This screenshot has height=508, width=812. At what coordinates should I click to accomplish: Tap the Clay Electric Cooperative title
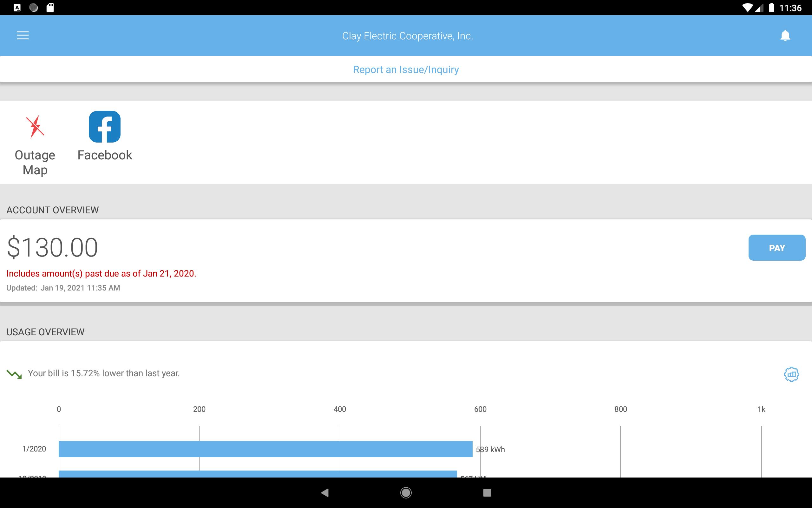point(407,36)
